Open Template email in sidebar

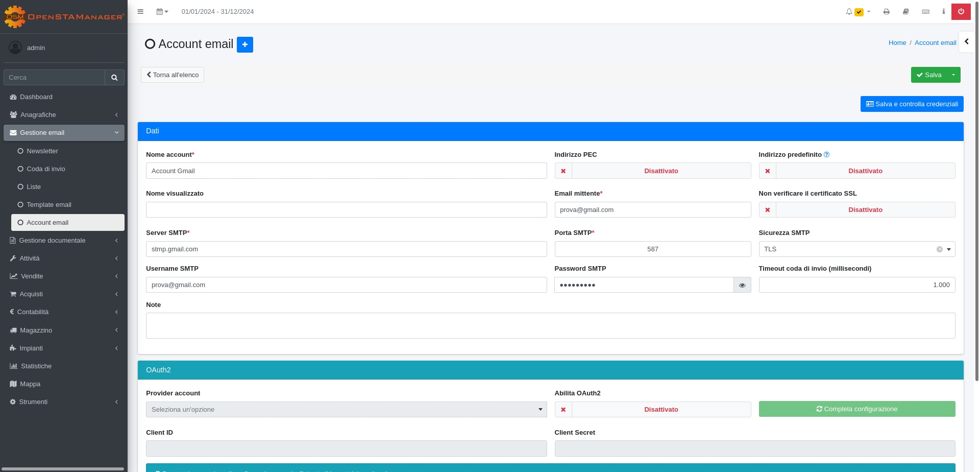(x=49, y=205)
